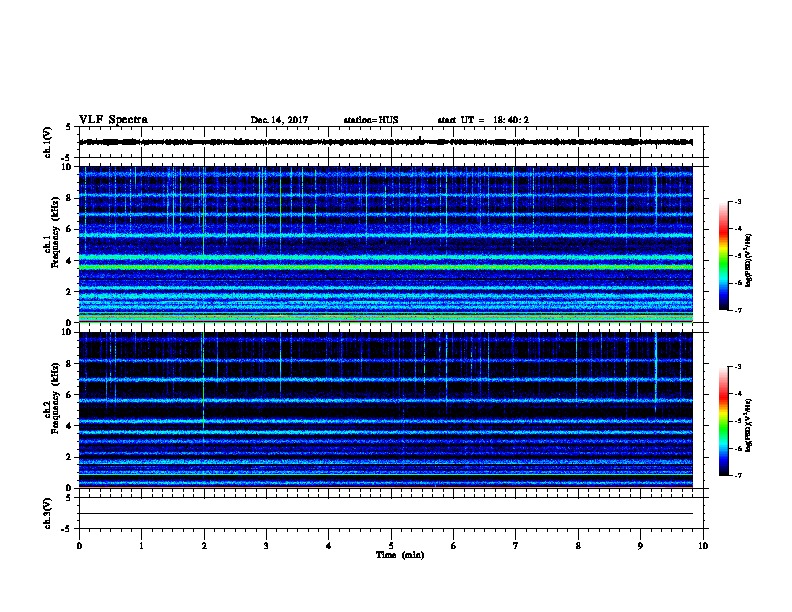
Task: Click time axis tick label "10"
Action: [703, 545]
